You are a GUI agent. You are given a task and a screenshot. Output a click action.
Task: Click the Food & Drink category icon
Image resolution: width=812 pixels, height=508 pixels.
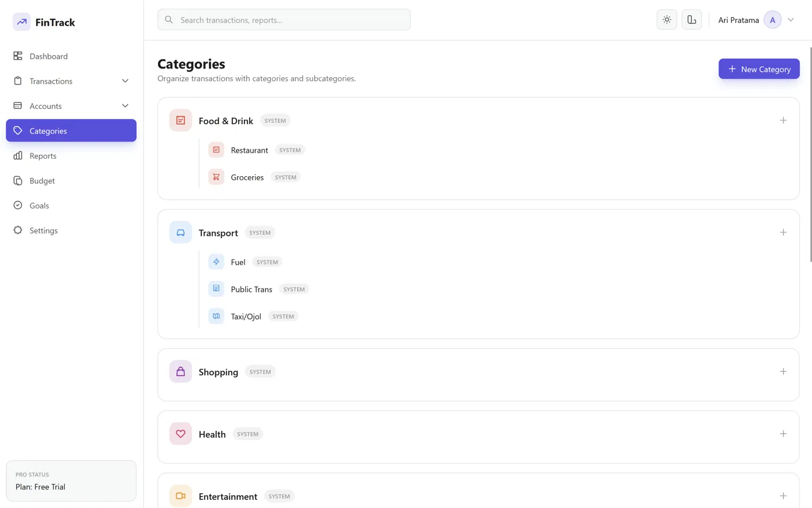(181, 121)
